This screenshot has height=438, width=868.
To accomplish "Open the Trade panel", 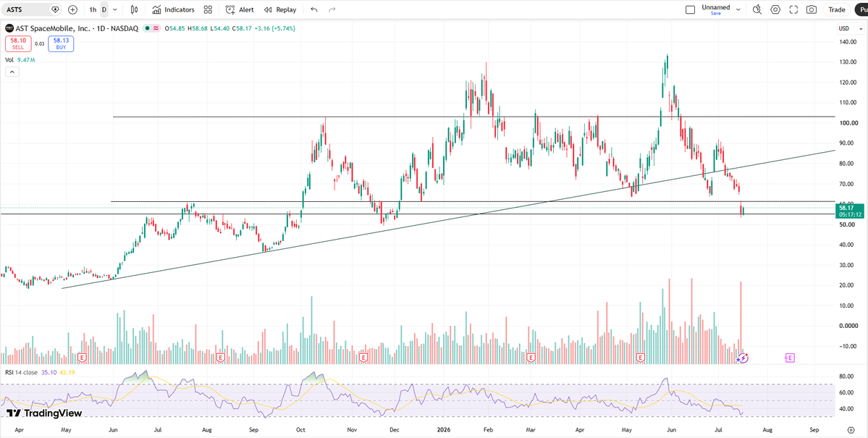I will 836,9.
